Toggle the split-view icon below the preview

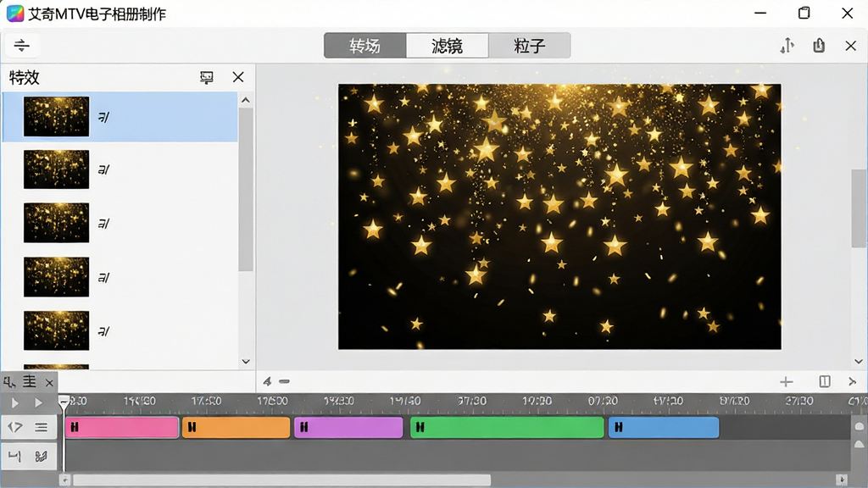point(825,382)
